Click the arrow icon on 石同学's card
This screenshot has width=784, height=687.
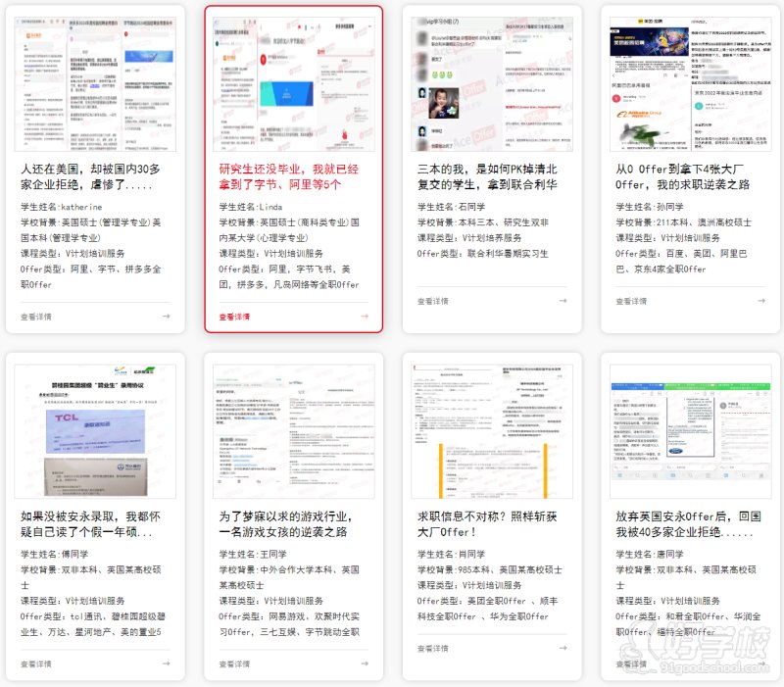pos(563,301)
